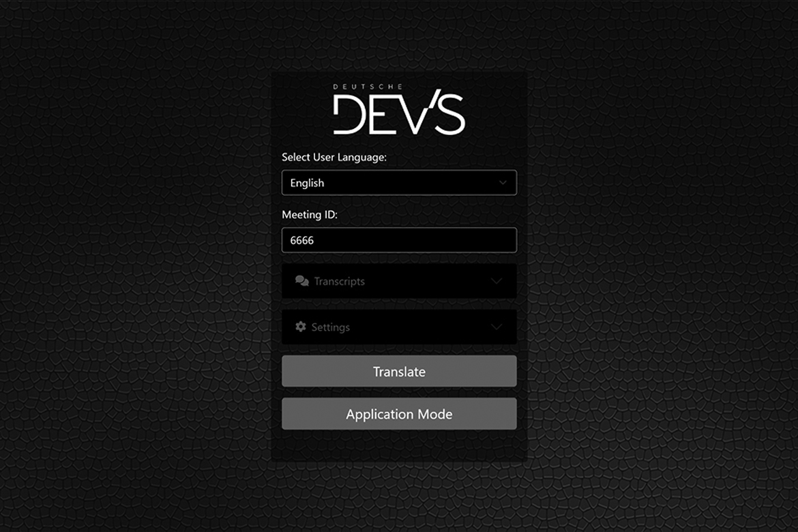The height and width of the screenshot is (532, 798).
Task: Click the language dropdown chevron arrow
Action: [503, 183]
